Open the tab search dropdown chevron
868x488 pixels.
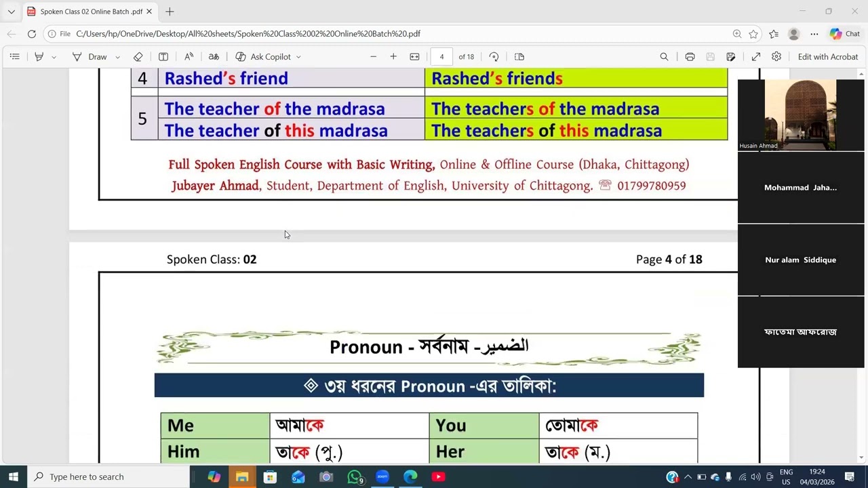11,12
